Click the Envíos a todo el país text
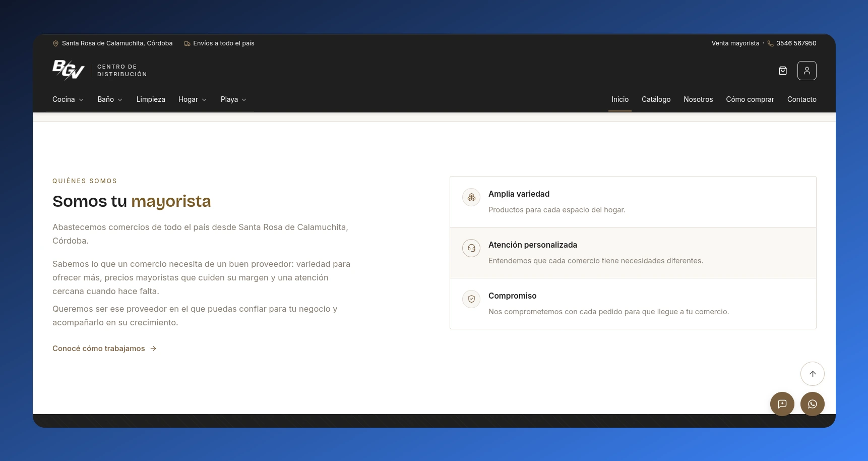Viewport: 868px width, 461px height. coord(224,43)
